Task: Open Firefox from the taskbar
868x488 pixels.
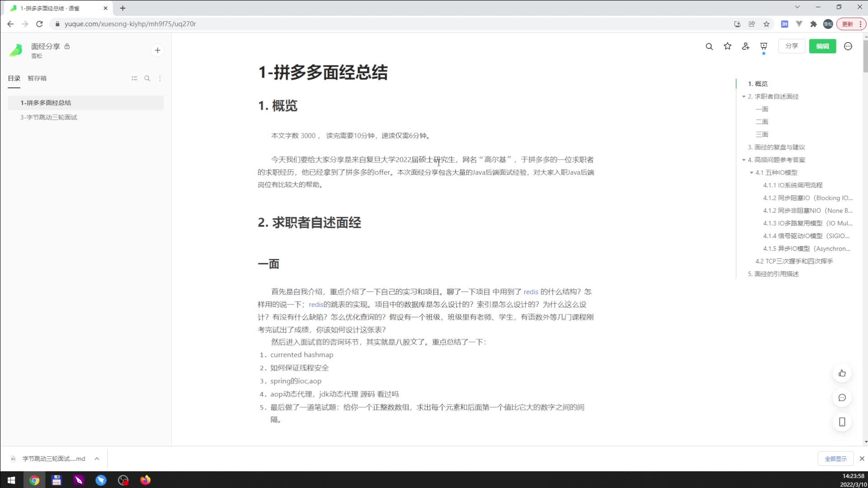Action: tap(145, 480)
